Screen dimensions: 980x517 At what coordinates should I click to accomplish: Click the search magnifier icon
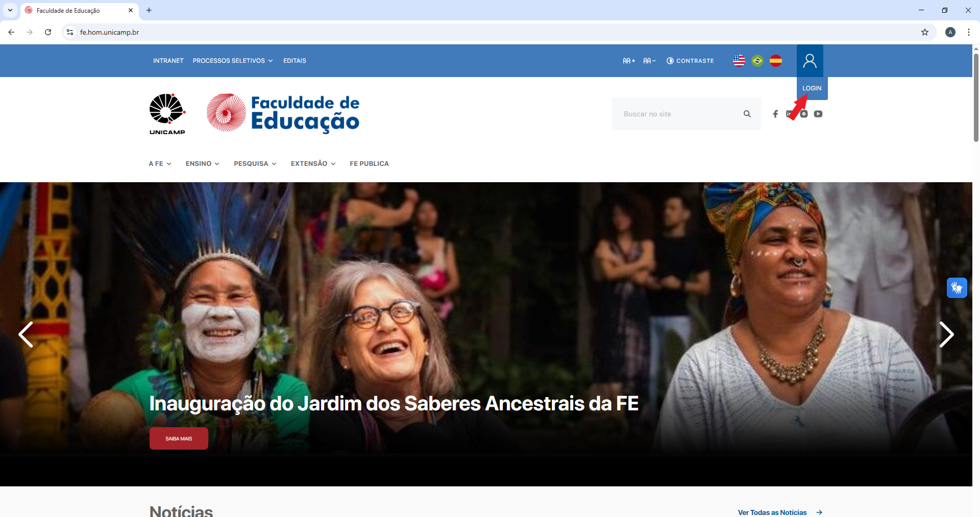[x=747, y=114]
